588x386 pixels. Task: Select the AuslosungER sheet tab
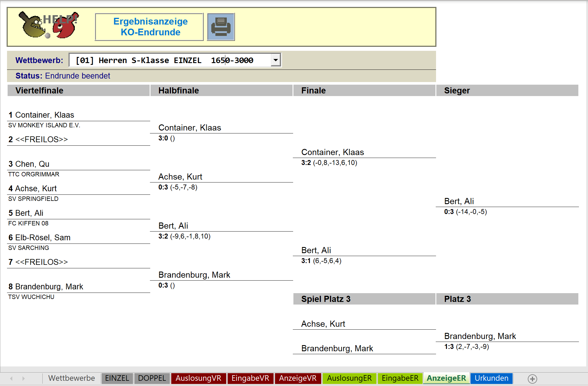(x=349, y=378)
